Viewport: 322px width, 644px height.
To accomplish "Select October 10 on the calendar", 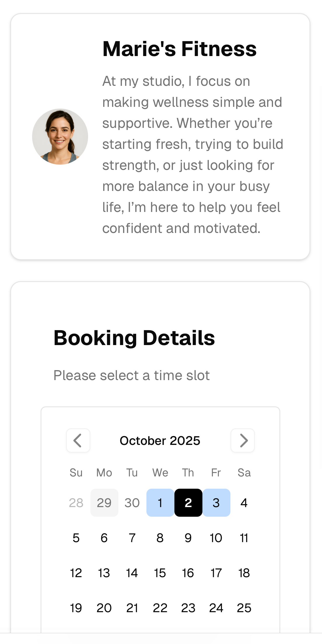I will [x=216, y=538].
